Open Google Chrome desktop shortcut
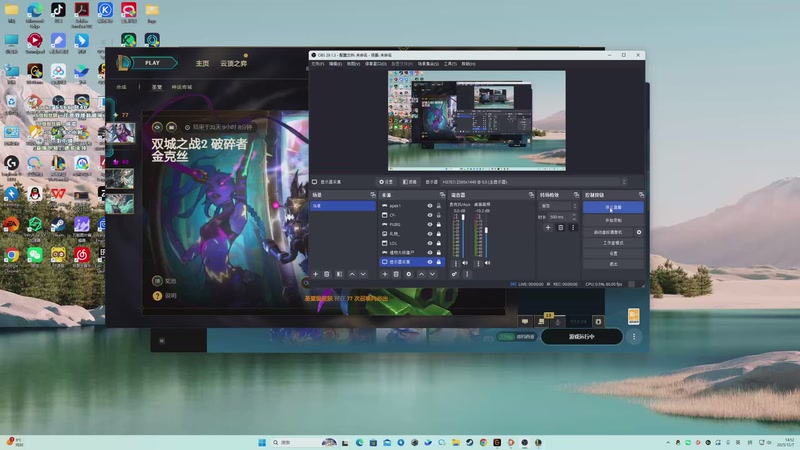This screenshot has width=800, height=450. click(11, 254)
